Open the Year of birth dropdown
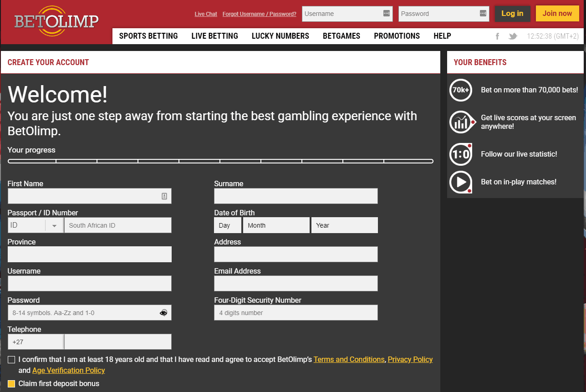 point(344,225)
